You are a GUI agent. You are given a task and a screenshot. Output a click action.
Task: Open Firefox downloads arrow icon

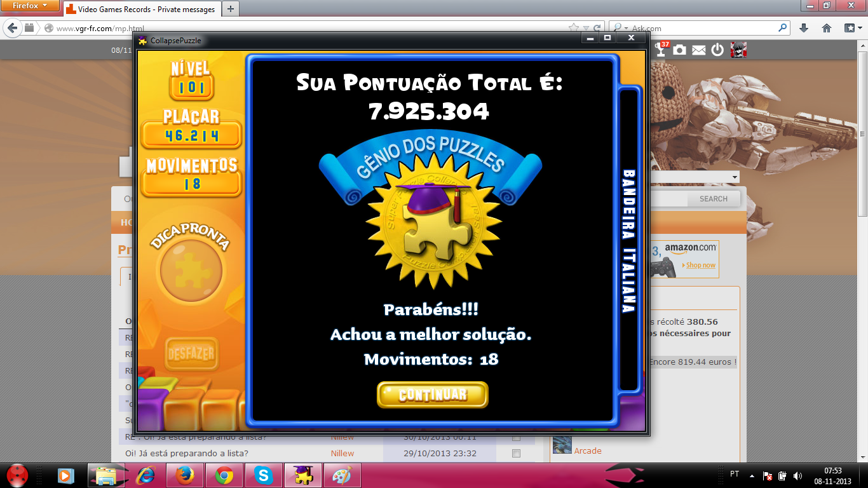coord(804,28)
